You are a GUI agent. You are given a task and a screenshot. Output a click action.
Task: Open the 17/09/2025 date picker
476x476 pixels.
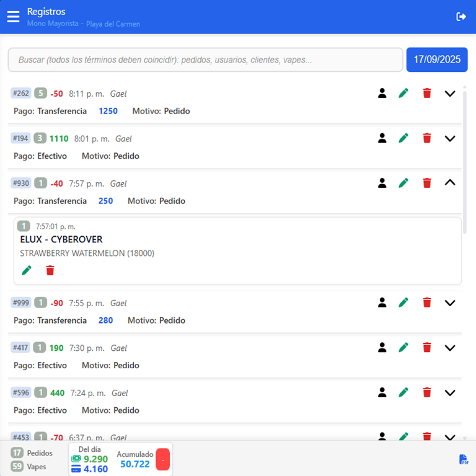point(437,59)
